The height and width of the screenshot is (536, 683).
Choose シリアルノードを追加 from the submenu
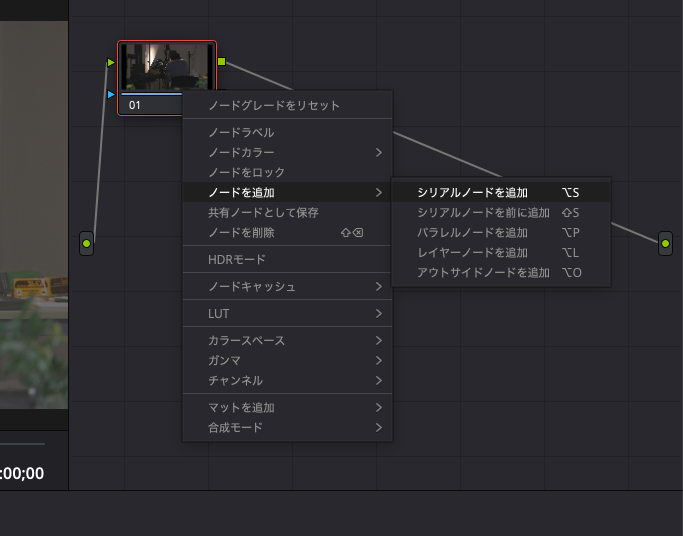tap(472, 192)
